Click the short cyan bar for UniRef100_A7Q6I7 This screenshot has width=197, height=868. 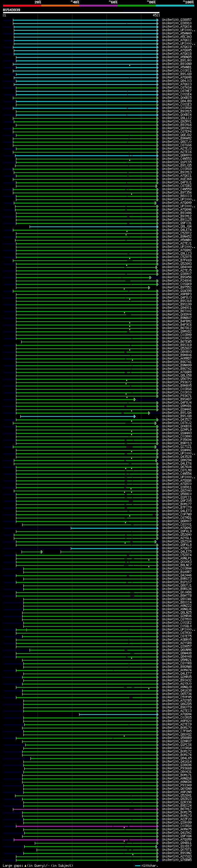[x=115, y=548]
